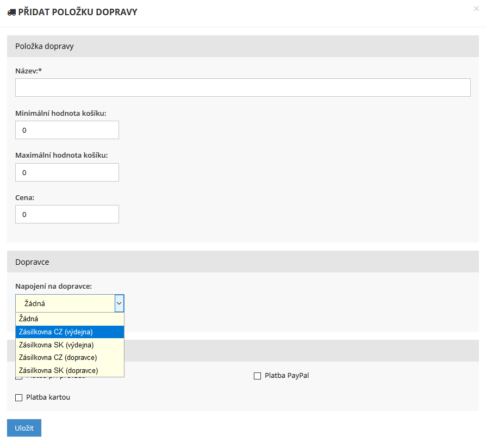The height and width of the screenshot is (448, 486).
Task: Focus the Název text field
Action: [x=243, y=88]
